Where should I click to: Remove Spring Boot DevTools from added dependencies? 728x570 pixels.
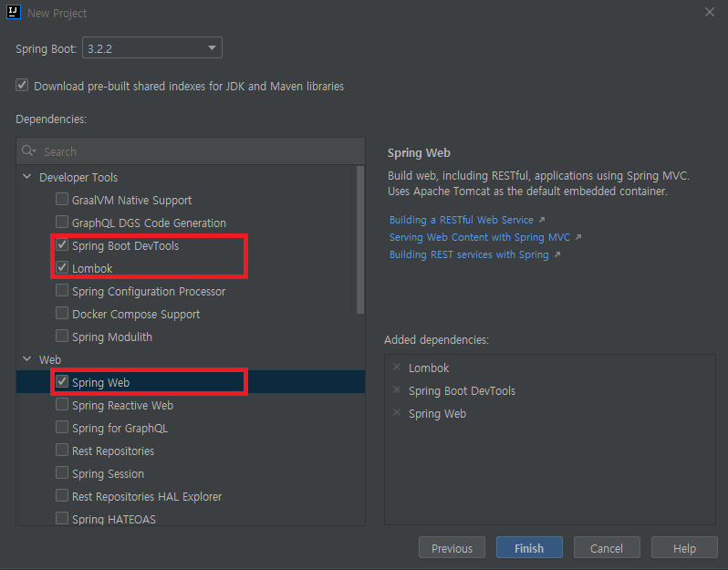[397, 390]
